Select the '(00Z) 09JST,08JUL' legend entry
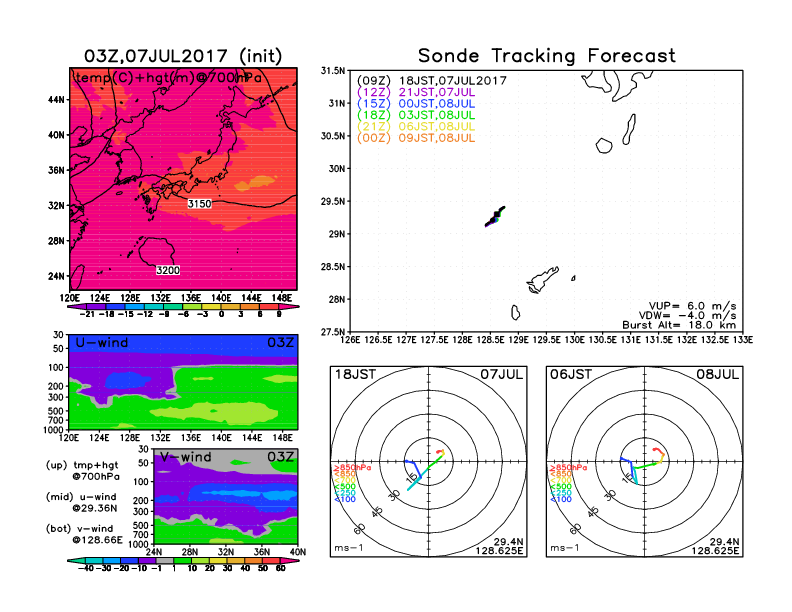This screenshot has height=612, width=792. pyautogui.click(x=416, y=138)
